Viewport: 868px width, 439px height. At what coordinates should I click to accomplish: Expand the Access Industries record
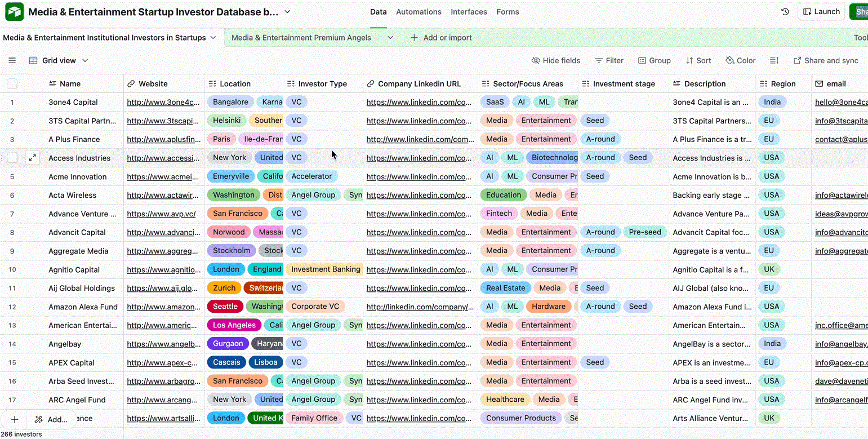click(x=33, y=158)
